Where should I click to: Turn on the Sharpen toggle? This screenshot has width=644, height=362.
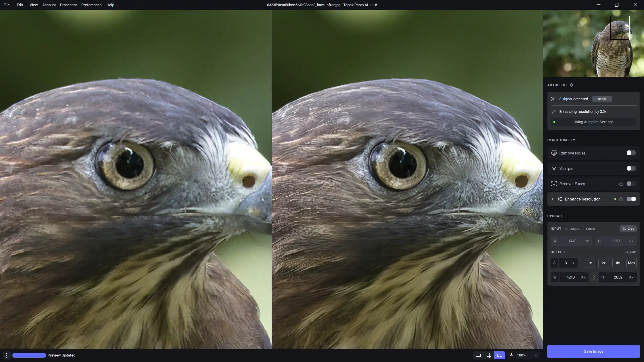(x=631, y=168)
